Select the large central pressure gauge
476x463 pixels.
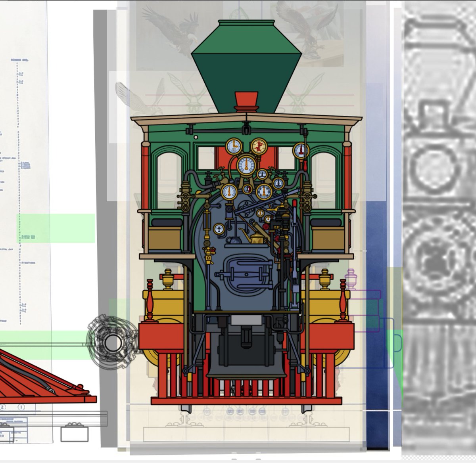[247, 165]
